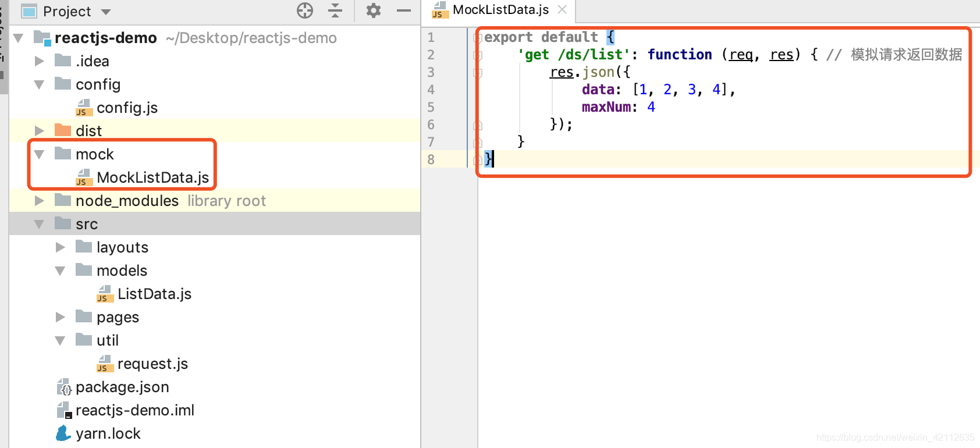
Task: Click the 'data' property on line 4
Action: [598, 90]
